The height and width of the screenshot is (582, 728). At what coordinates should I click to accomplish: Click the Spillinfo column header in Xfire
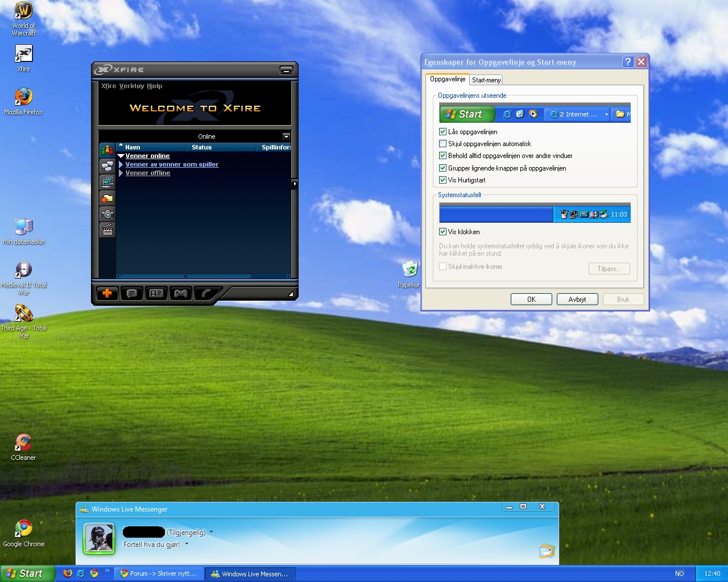[275, 147]
